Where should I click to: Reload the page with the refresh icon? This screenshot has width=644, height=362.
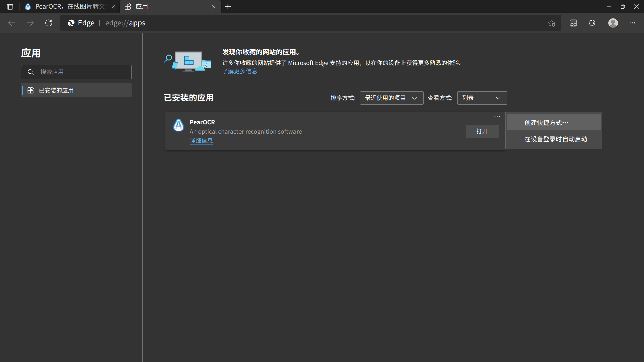49,23
